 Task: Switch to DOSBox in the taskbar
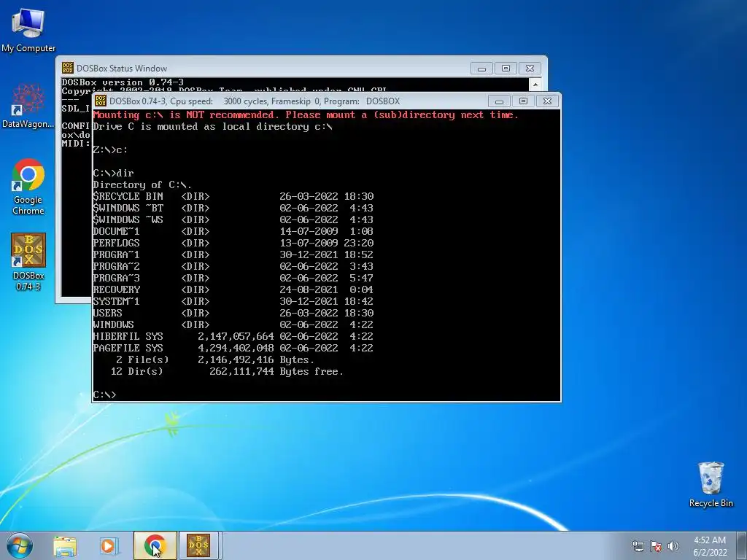(x=198, y=545)
